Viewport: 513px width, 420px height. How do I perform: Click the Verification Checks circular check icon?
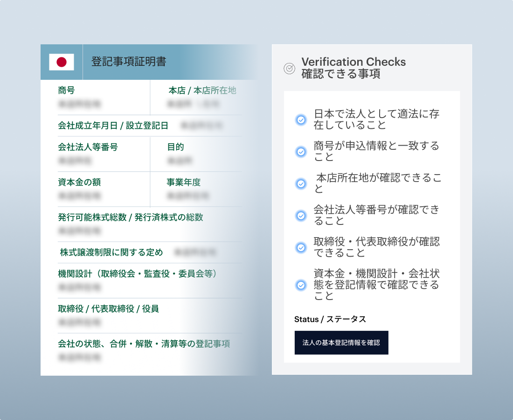(289, 68)
